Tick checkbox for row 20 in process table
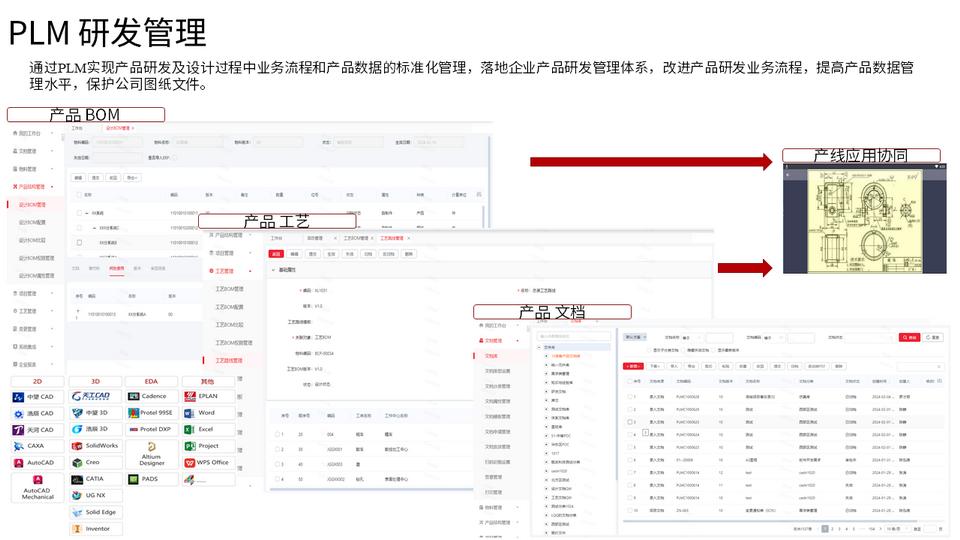 coord(277,434)
